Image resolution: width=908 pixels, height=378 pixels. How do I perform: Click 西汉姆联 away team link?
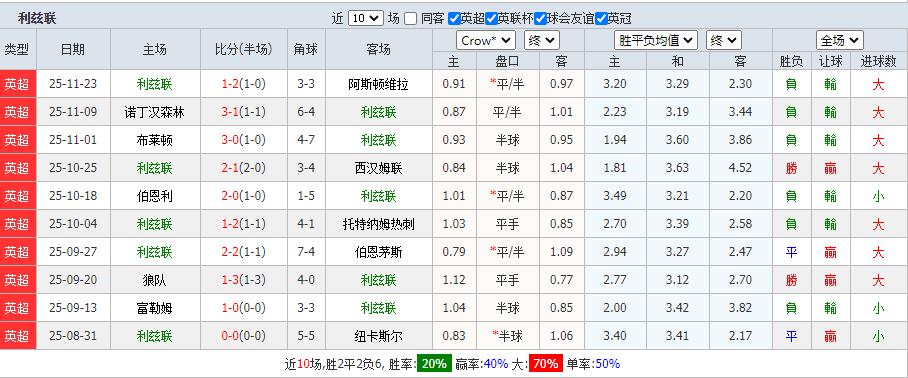(x=379, y=168)
